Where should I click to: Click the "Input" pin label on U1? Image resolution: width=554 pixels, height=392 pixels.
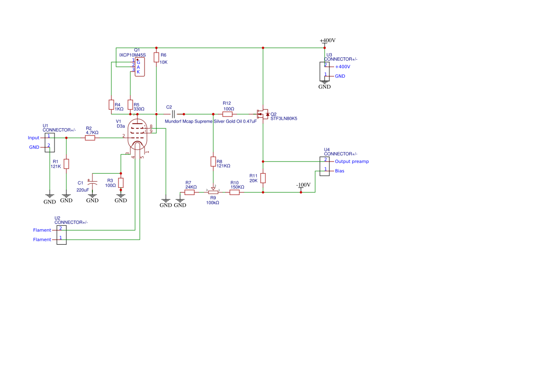(34, 138)
